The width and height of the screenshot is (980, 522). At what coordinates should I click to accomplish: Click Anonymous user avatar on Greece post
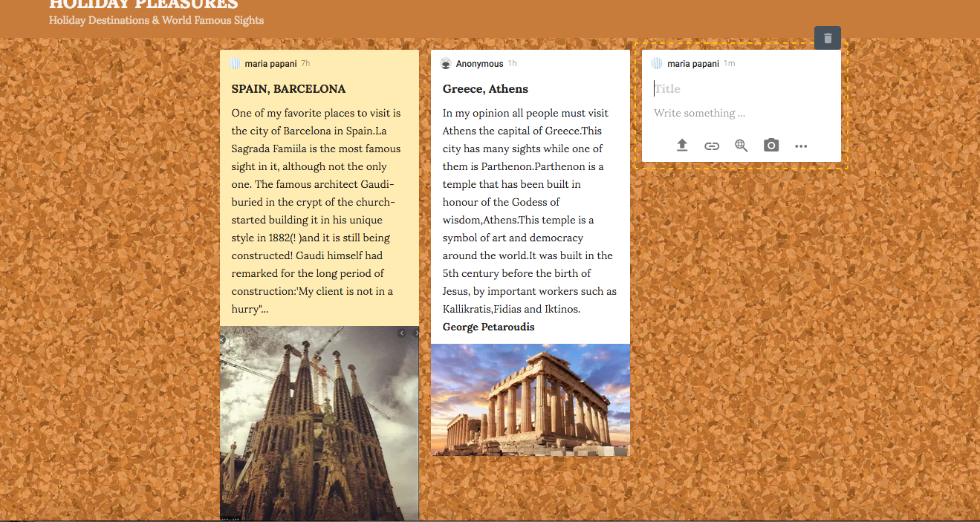(446, 64)
